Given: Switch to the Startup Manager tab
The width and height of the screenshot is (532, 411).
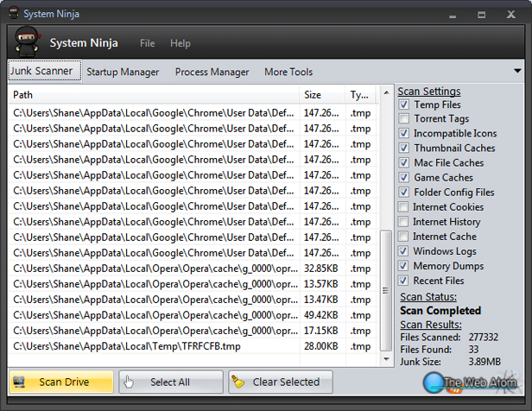Looking at the screenshot, I should [x=123, y=72].
